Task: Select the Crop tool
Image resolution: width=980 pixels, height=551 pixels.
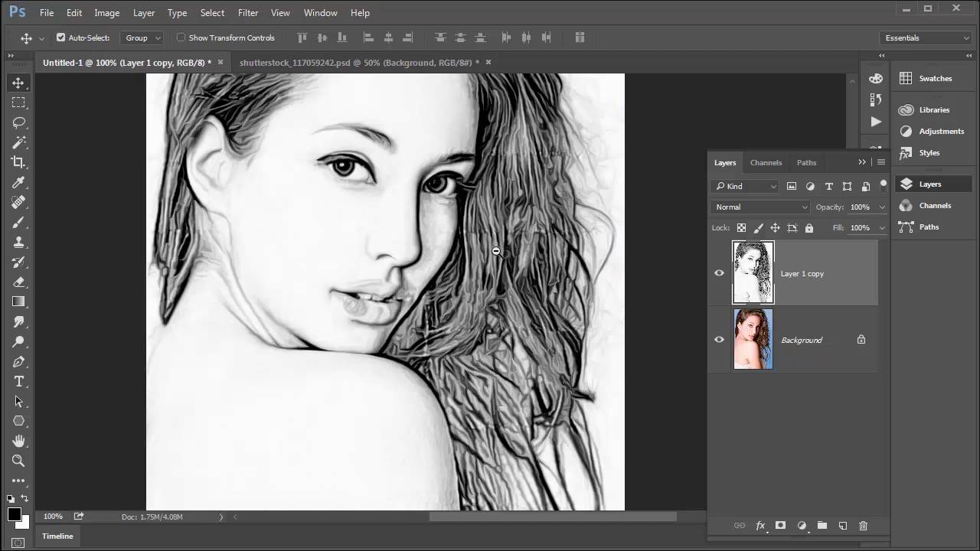Action: pyautogui.click(x=18, y=162)
